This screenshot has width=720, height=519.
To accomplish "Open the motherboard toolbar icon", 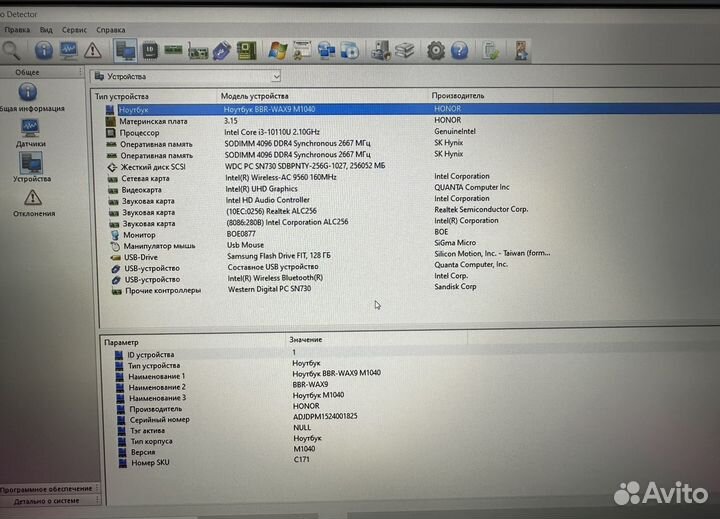I will tap(247, 51).
